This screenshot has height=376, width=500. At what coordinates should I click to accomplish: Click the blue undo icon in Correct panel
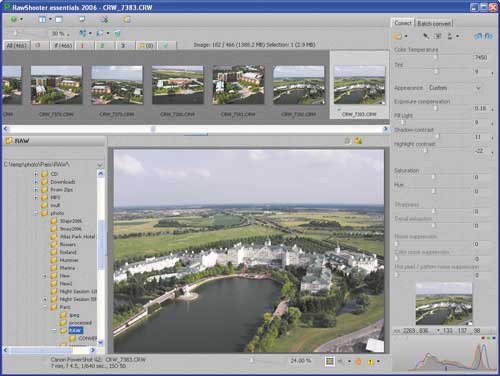(x=478, y=36)
